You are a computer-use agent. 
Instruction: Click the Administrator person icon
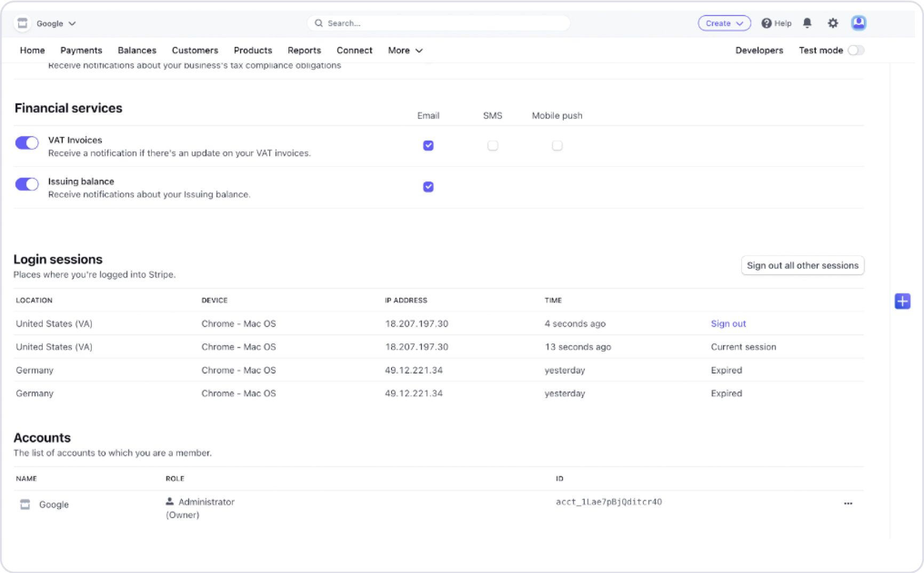point(170,502)
